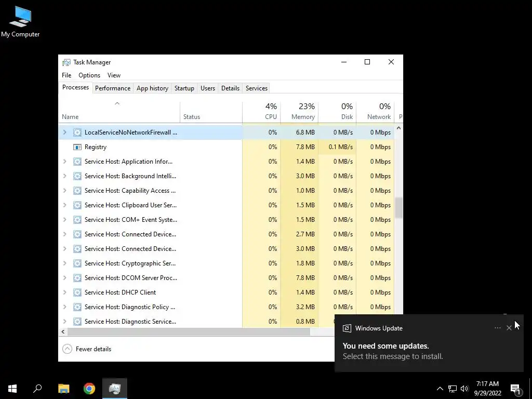
Task: Open the volume speaker tray icon
Action: coord(464,389)
